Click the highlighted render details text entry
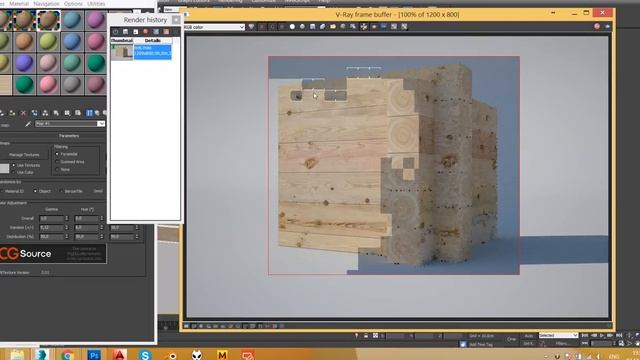Viewport: 640px width, 360px height. tap(153, 51)
